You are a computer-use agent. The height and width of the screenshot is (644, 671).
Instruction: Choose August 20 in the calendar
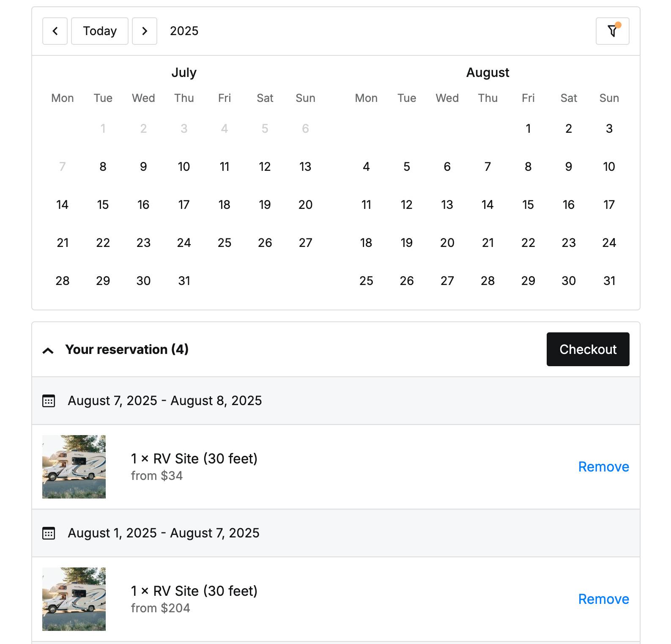447,243
